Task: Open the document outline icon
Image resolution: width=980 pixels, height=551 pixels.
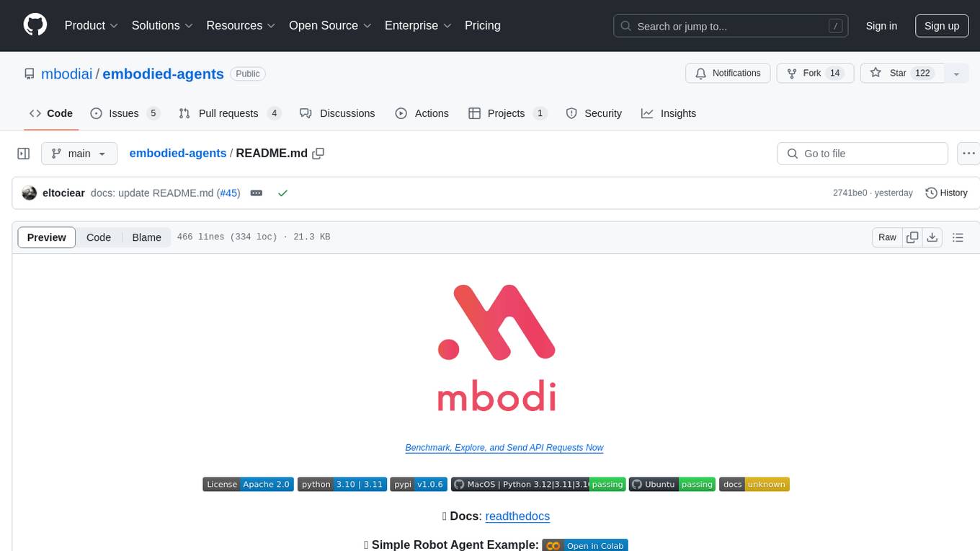Action: point(958,237)
